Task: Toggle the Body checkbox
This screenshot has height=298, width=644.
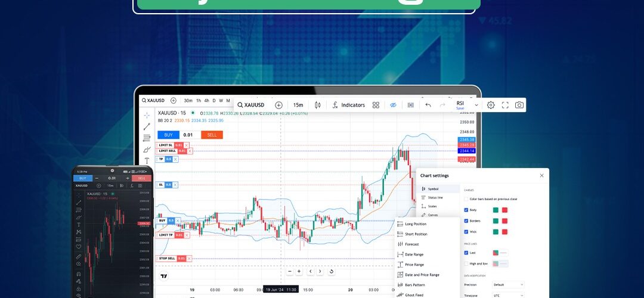Action: [466, 210]
